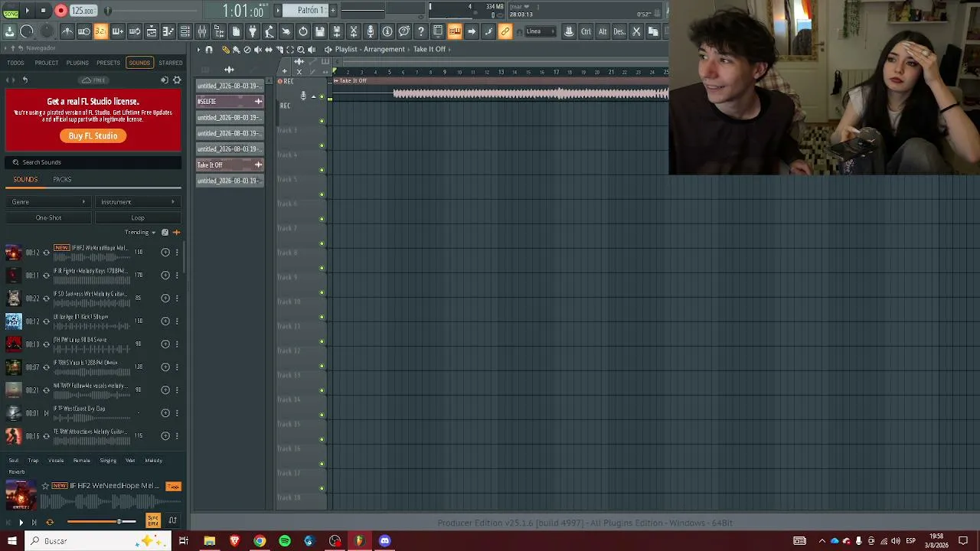980x551 pixels.
Task: Click the transport Stop button
Action: 44,11
